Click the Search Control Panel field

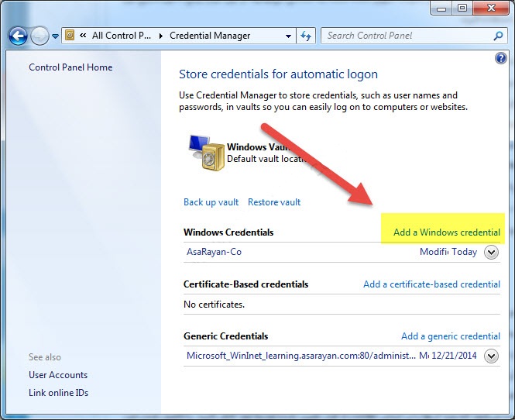pyautogui.click(x=407, y=36)
